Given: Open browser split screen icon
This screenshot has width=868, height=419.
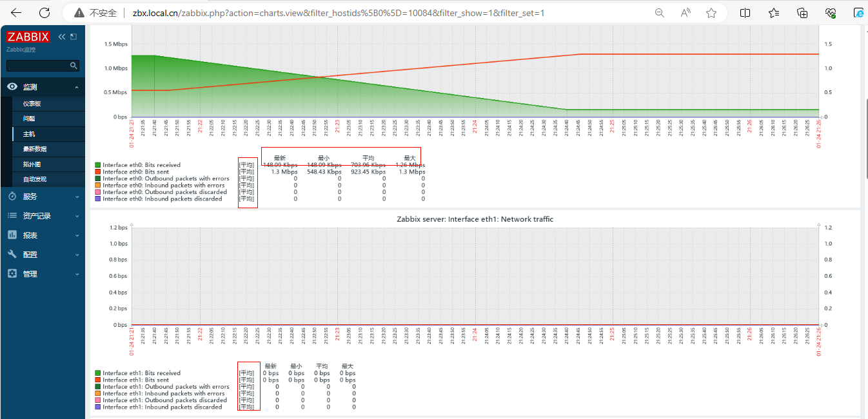Looking at the screenshot, I should (x=745, y=13).
